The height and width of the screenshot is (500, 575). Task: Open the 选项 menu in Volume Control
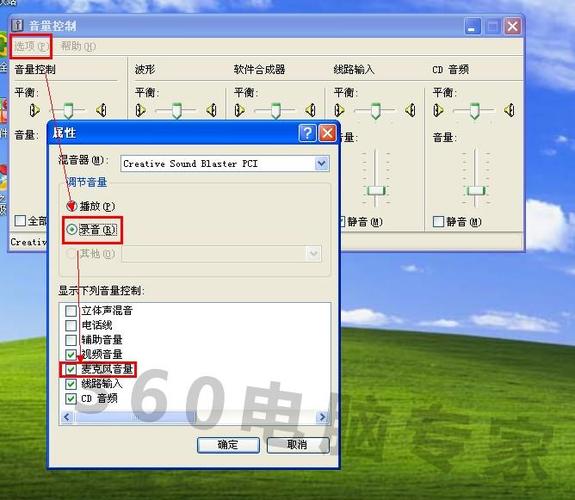[x=31, y=46]
